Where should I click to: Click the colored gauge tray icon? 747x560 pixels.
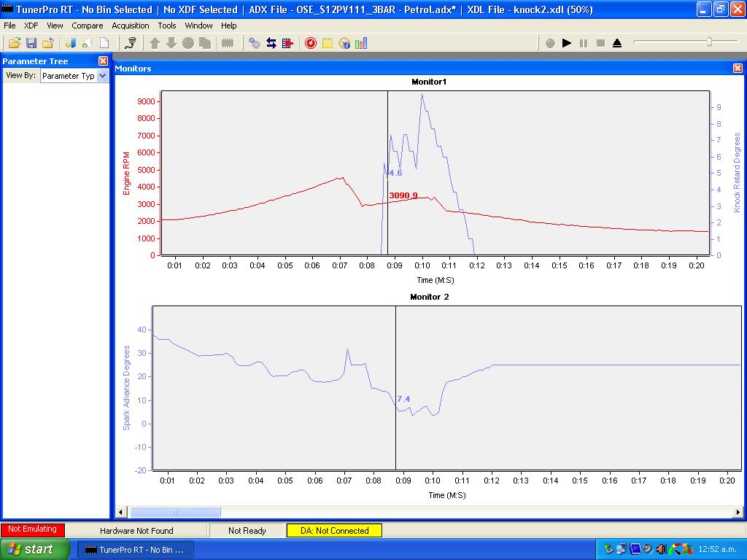674,549
